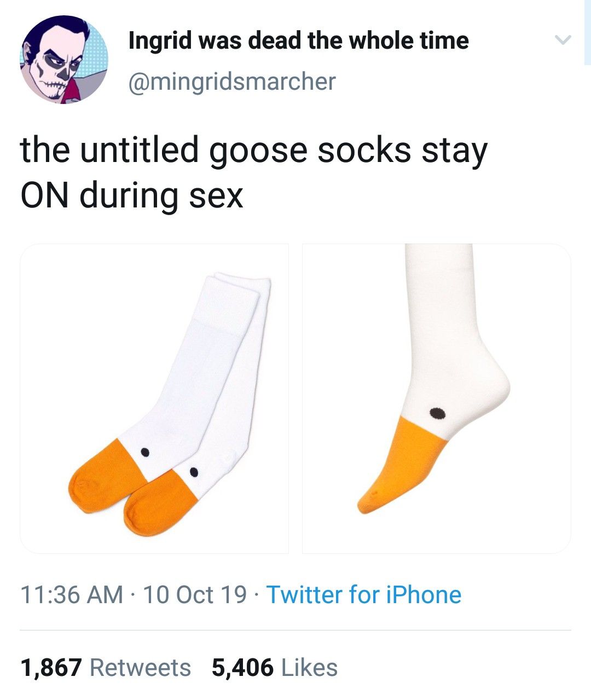Click the black eye dot on the worn sock
This screenshot has height=700, width=591.
pos(436,413)
